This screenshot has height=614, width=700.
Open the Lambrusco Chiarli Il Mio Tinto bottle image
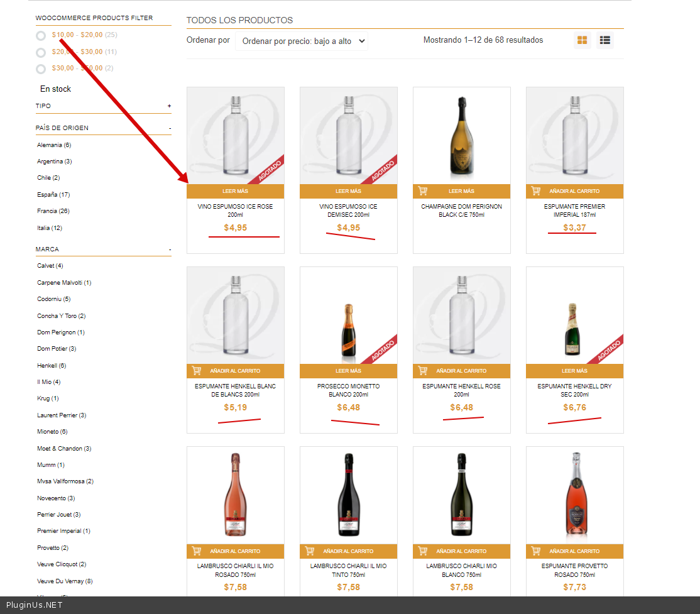(x=348, y=495)
